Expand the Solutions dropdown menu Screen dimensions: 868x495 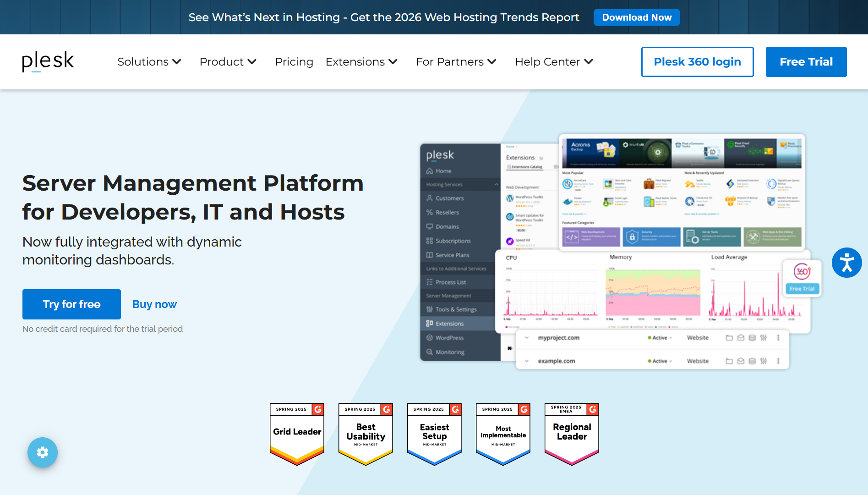pos(149,62)
